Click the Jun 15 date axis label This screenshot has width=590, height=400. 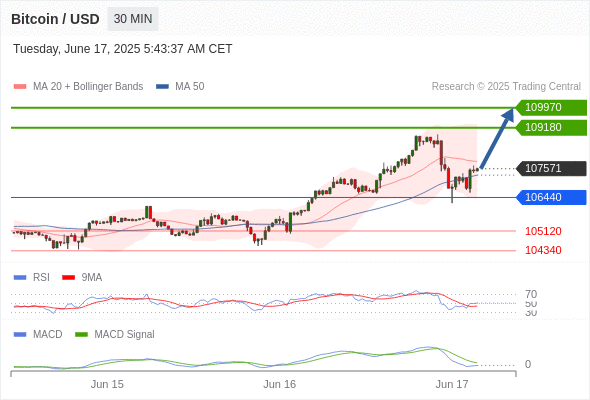(107, 384)
